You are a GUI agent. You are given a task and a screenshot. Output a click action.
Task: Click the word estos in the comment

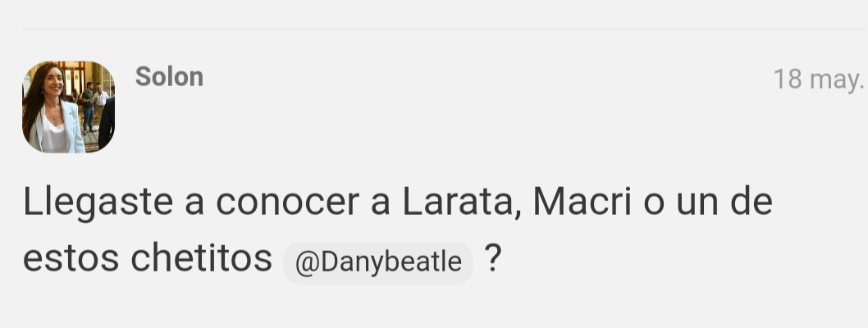(x=71, y=259)
